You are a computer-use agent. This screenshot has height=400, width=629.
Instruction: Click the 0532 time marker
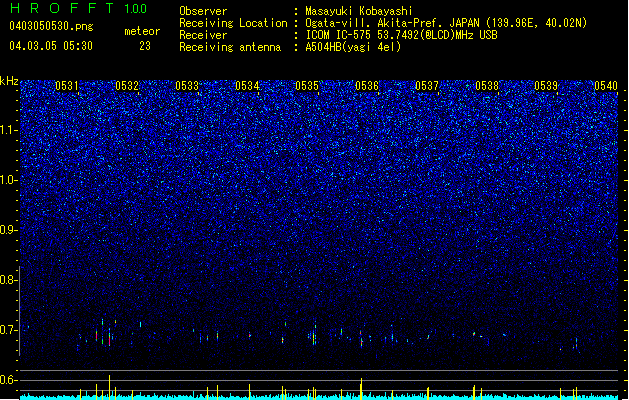click(127, 86)
